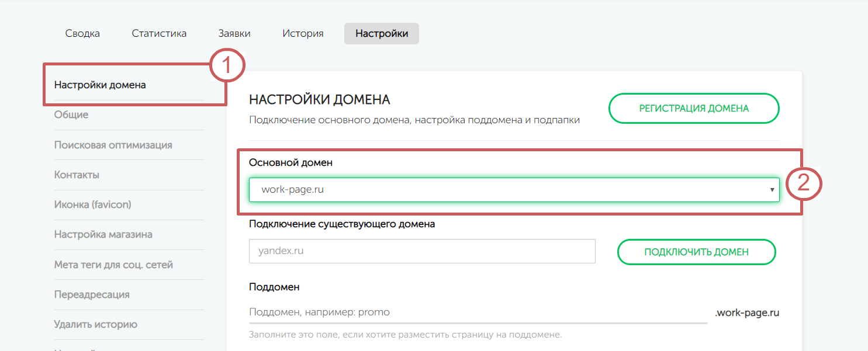Open the Общие settings section

point(71,114)
